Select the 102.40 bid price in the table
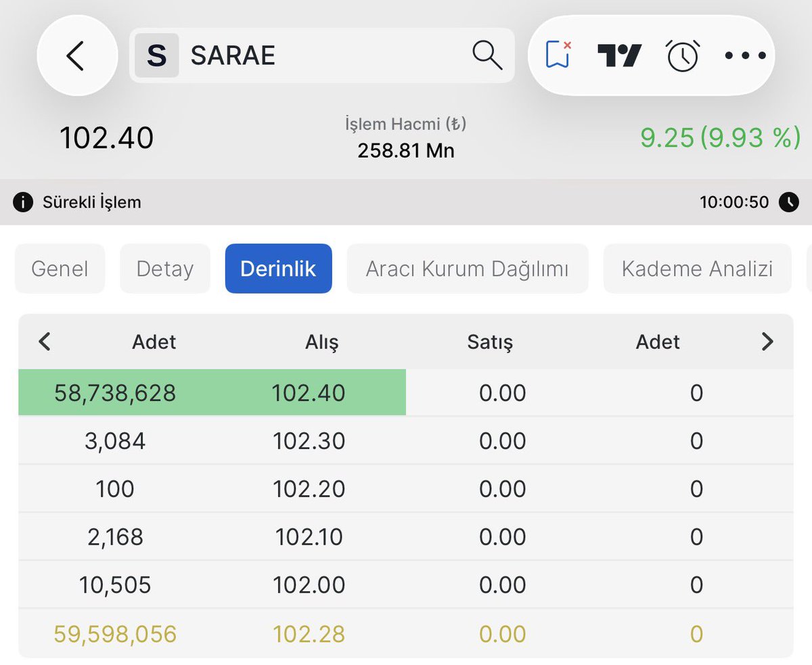812x665 pixels. pyautogui.click(x=309, y=392)
